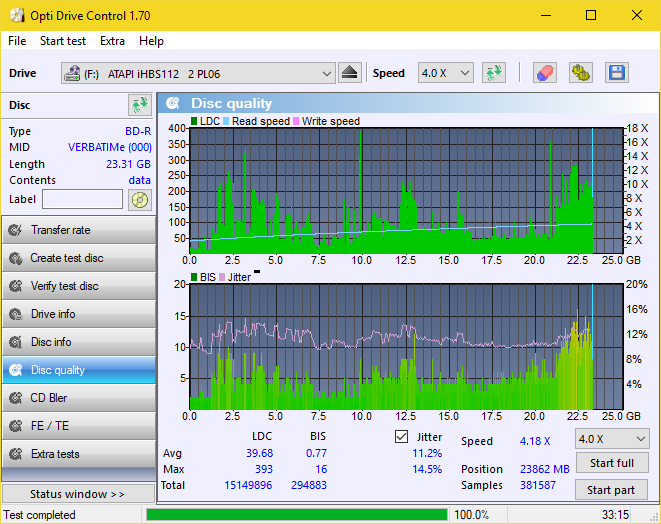Click the LDC max value 393
Image resolution: width=661 pixels, height=524 pixels.
(x=263, y=469)
